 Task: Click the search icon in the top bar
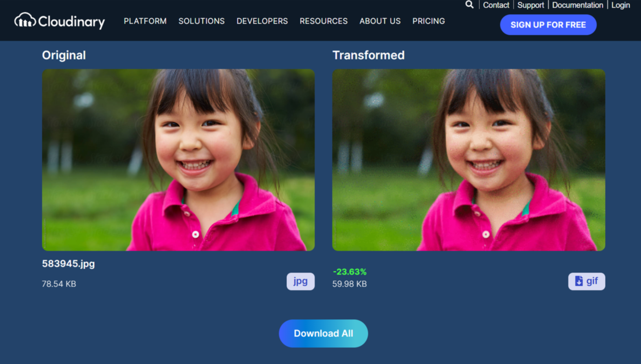(x=469, y=5)
